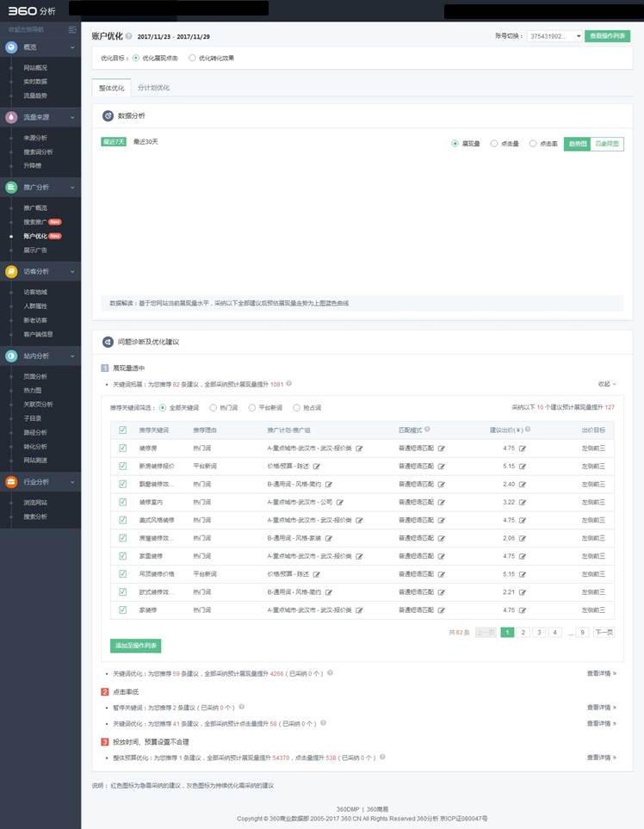Edit the bid price for 装修房 row
The width and height of the screenshot is (644, 829).
pyautogui.click(x=522, y=449)
